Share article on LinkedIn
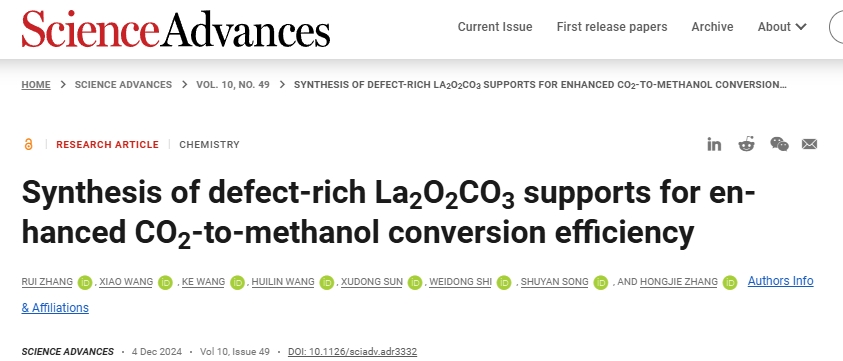843x361 pixels. (x=714, y=144)
